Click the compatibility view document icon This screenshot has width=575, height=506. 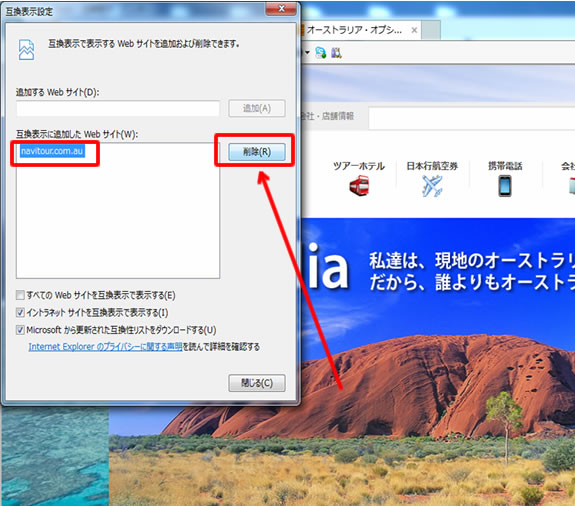[x=26, y=50]
